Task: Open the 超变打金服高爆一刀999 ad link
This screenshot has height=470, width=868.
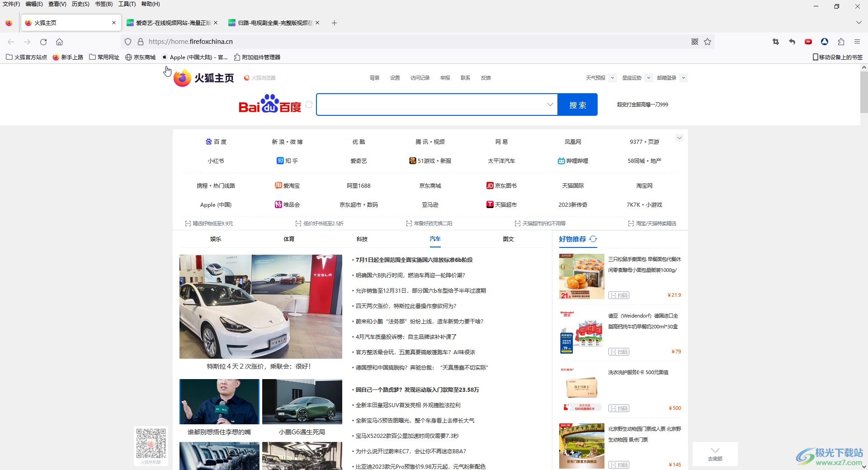Action: (642, 104)
